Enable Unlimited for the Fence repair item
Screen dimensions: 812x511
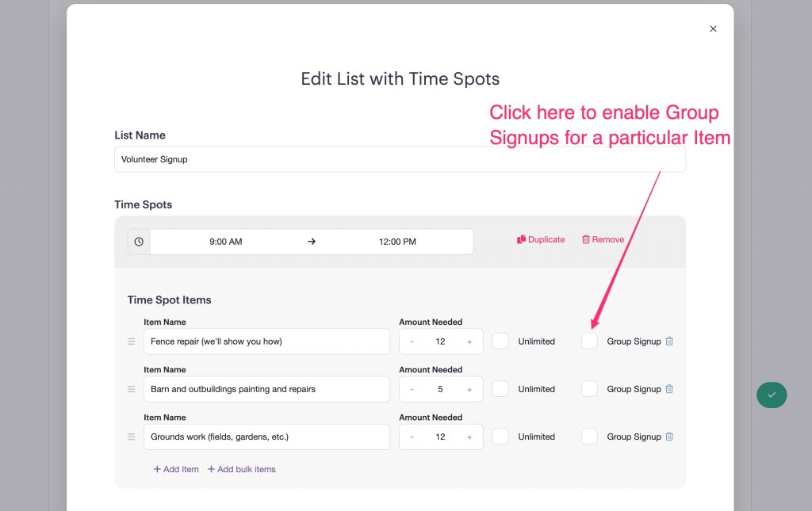tap(500, 341)
